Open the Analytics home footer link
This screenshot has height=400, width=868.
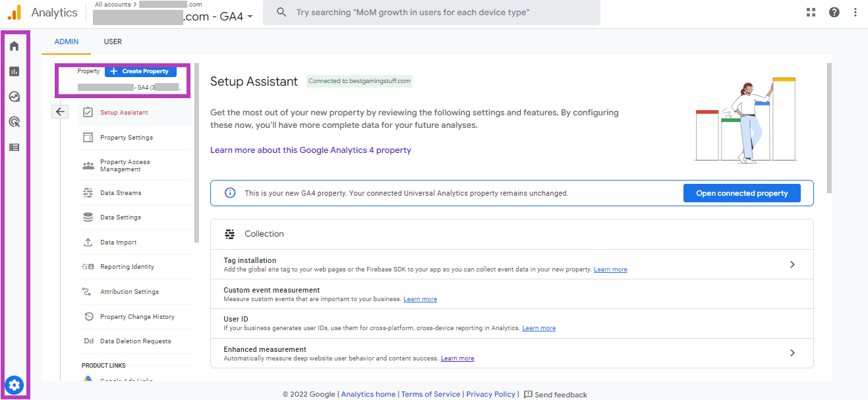pos(368,394)
